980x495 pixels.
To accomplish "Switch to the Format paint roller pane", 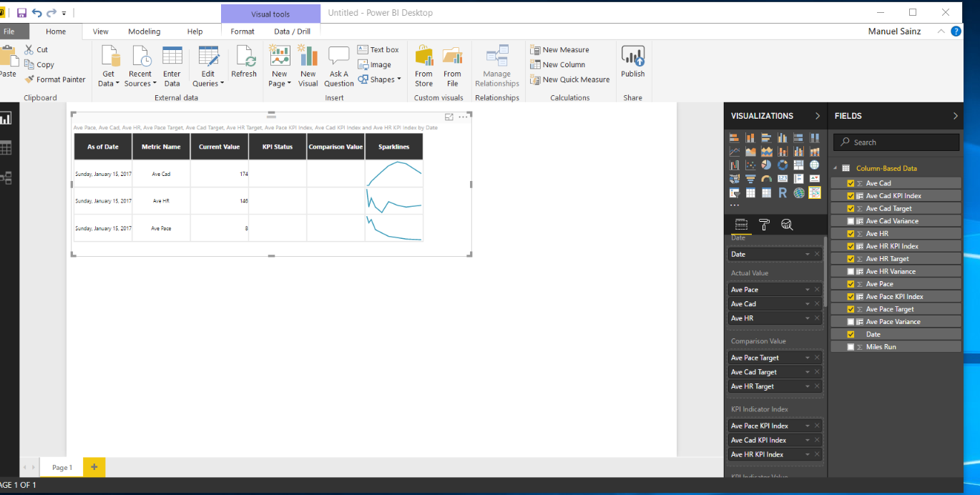I will [764, 224].
